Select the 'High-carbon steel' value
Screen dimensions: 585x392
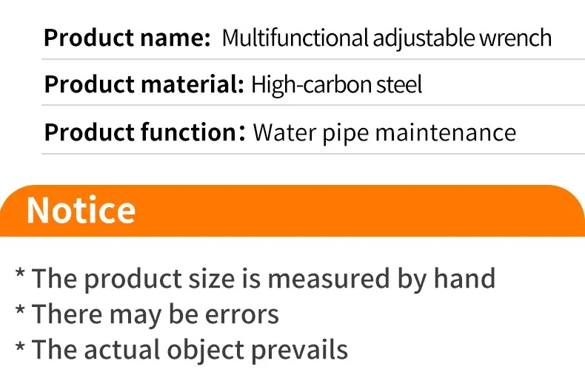[336, 85]
